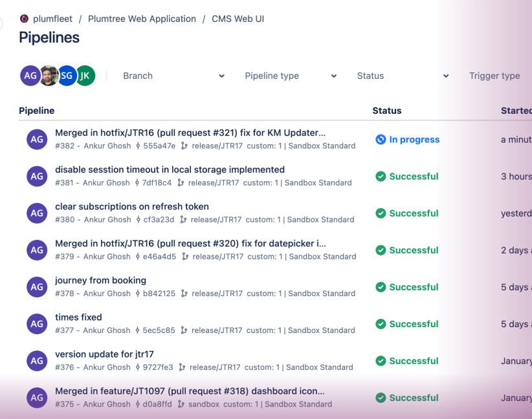Open commit hash e46a4d5 link
Image resolution: width=532 pixels, height=419 pixels.
(159, 257)
